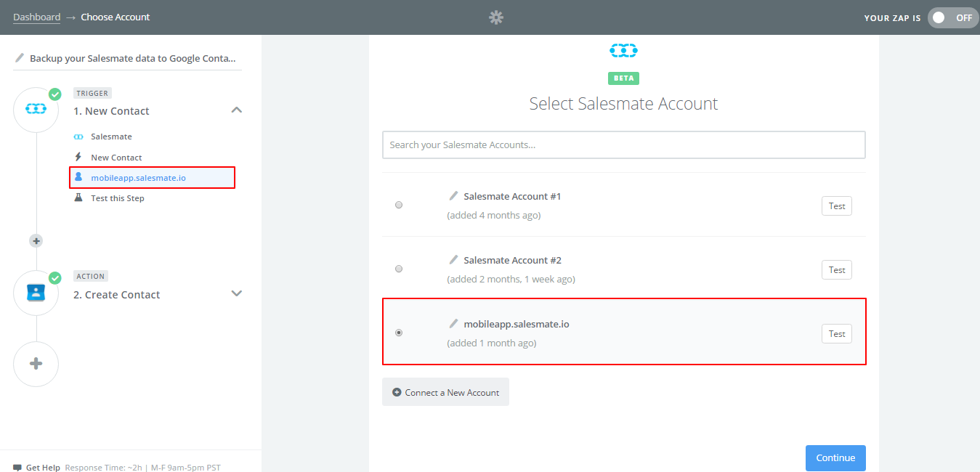
Task: Select the Salesmate Account #2 radio button
Action: coord(399,269)
